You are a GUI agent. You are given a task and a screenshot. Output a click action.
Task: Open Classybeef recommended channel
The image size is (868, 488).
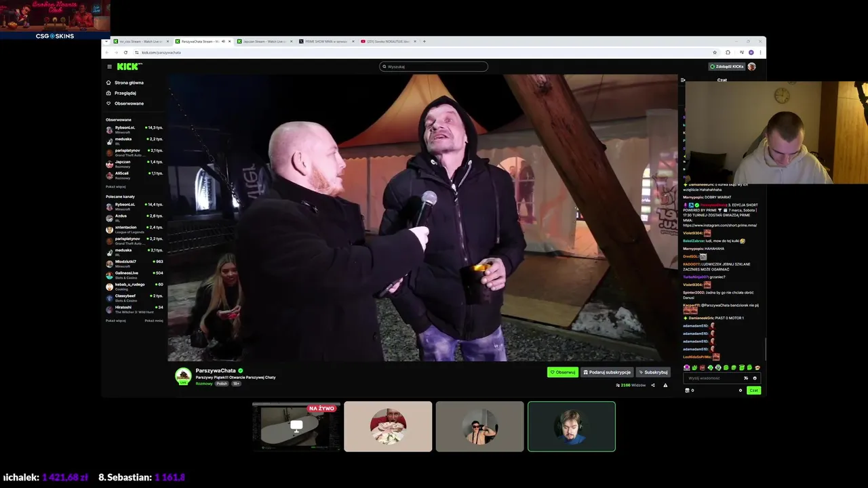tap(134, 298)
